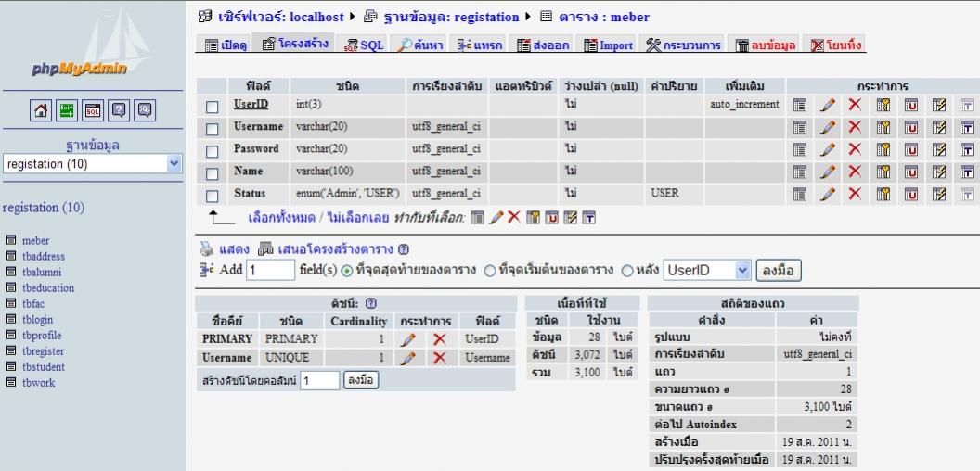Set primary key on Status row

(x=883, y=195)
